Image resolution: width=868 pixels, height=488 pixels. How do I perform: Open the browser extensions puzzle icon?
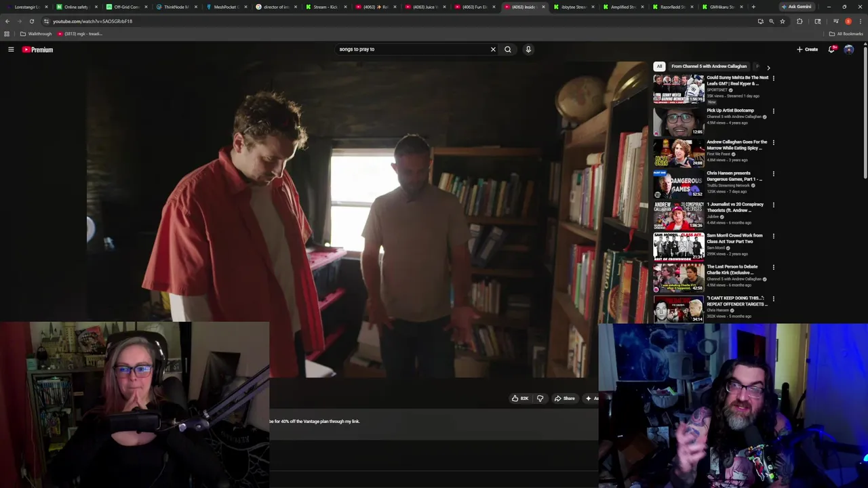click(800, 21)
